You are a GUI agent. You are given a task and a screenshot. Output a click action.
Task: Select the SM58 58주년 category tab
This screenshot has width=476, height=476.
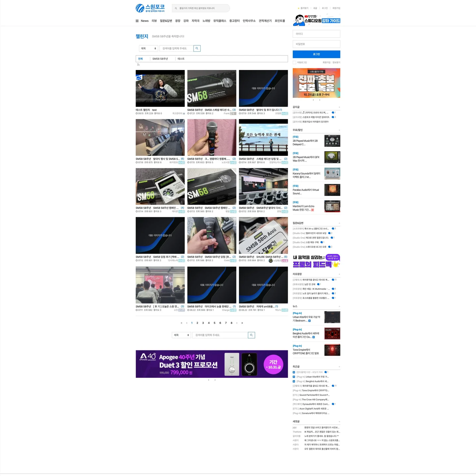160,59
